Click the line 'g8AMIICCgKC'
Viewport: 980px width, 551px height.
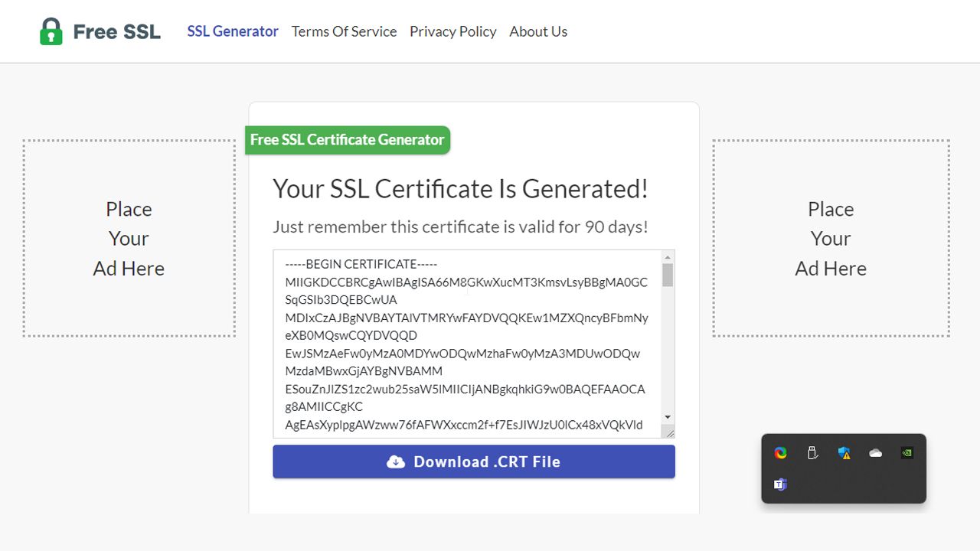click(324, 406)
